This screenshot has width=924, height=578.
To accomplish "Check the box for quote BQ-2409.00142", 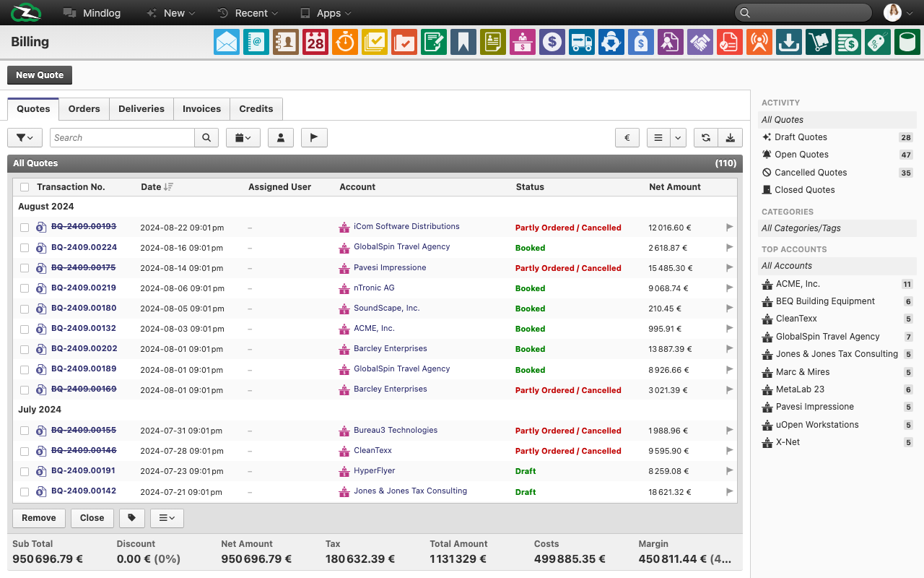I will (25, 492).
